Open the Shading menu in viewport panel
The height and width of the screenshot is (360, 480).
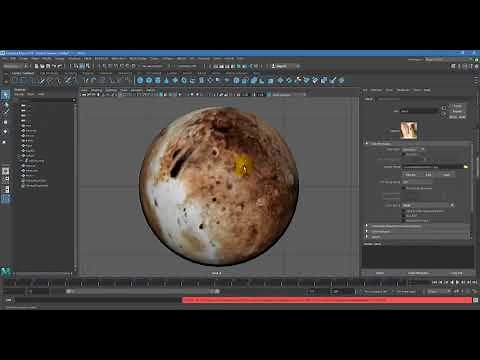click(97, 90)
